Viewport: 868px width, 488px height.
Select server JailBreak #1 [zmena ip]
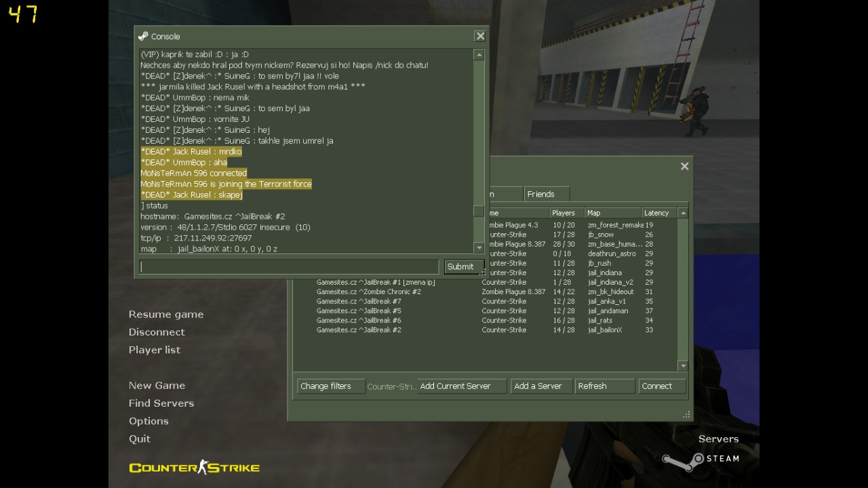click(485, 282)
